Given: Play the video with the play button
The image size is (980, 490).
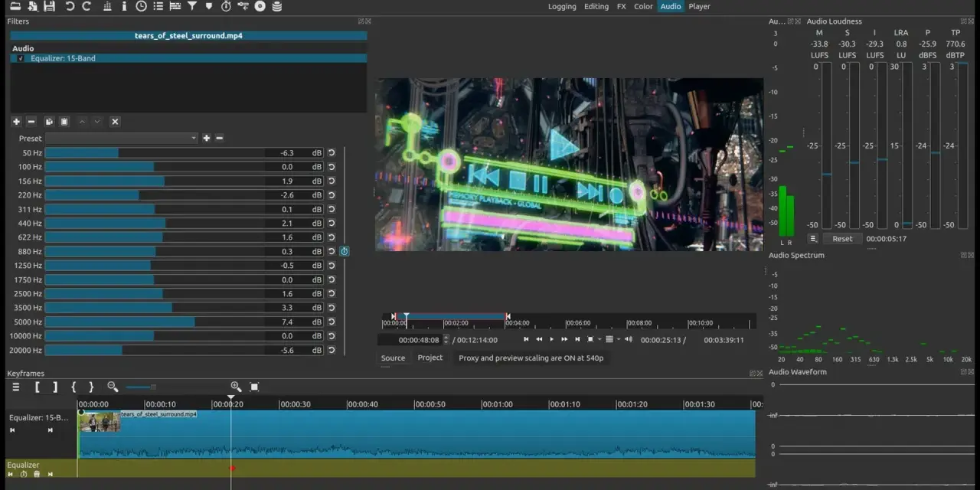Looking at the screenshot, I should pos(551,339).
